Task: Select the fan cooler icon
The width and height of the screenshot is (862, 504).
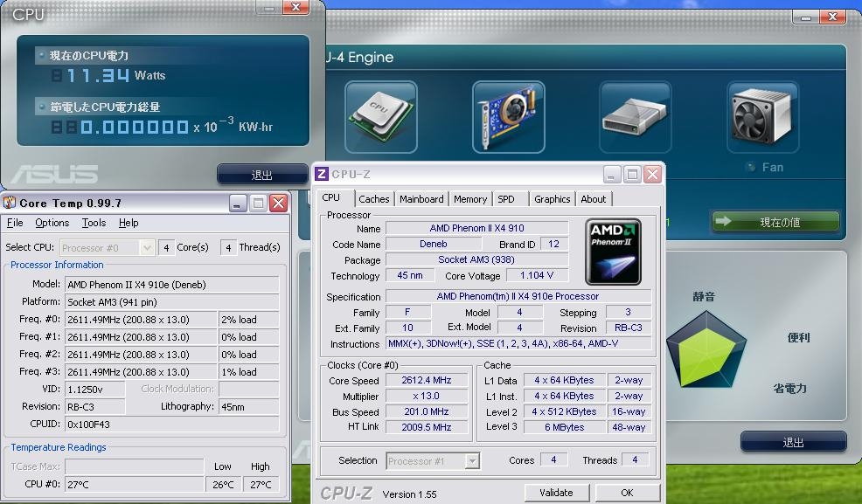Action: point(764,116)
